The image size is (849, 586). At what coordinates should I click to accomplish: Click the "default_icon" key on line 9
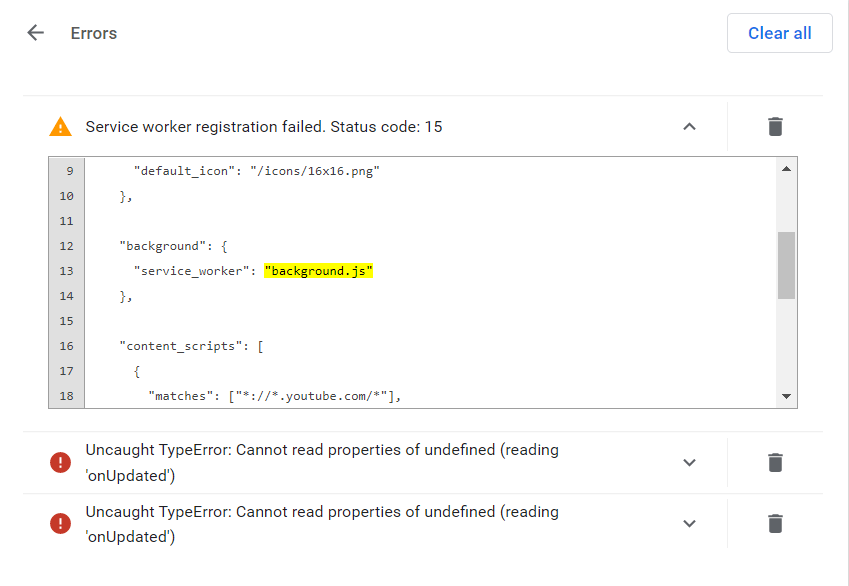tap(187, 171)
